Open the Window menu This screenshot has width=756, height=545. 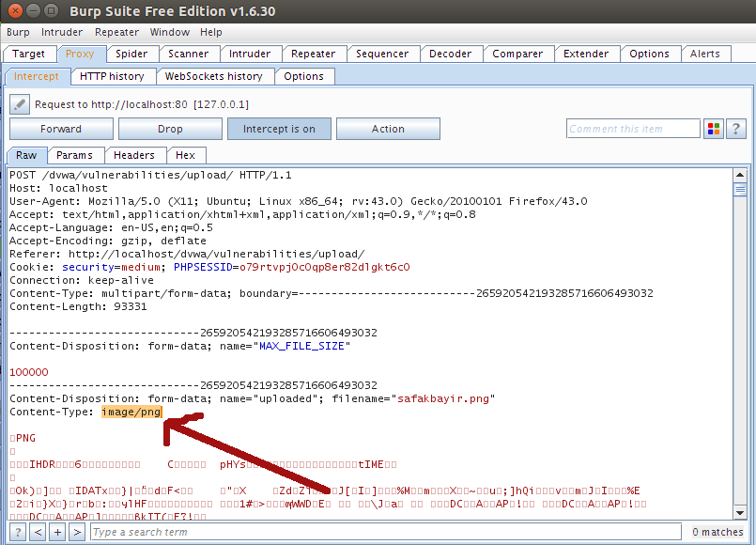coord(170,32)
